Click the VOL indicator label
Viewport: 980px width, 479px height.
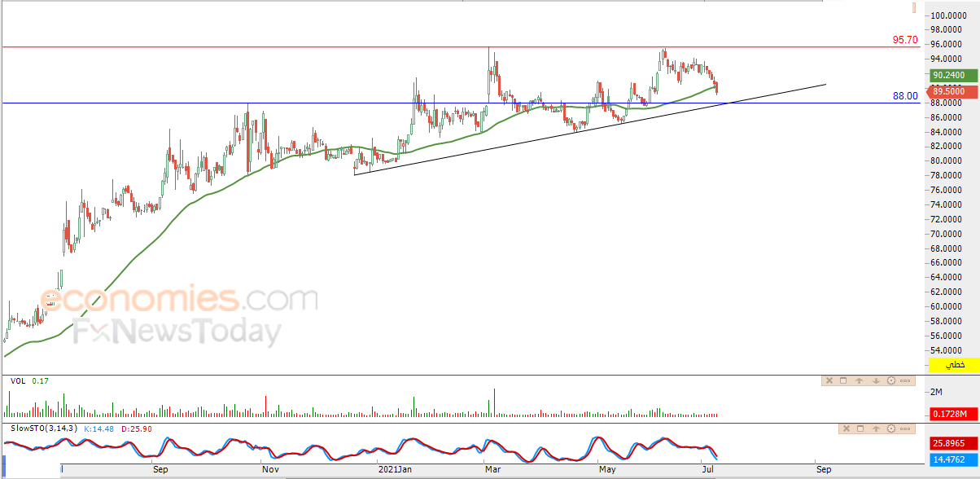[17, 380]
